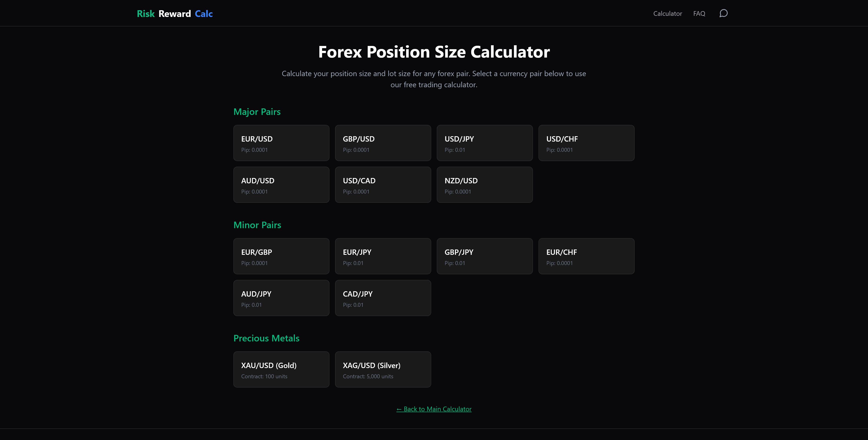Select the GBP/JPY pair card
Image resolution: width=868 pixels, height=440 pixels.
[x=485, y=256]
